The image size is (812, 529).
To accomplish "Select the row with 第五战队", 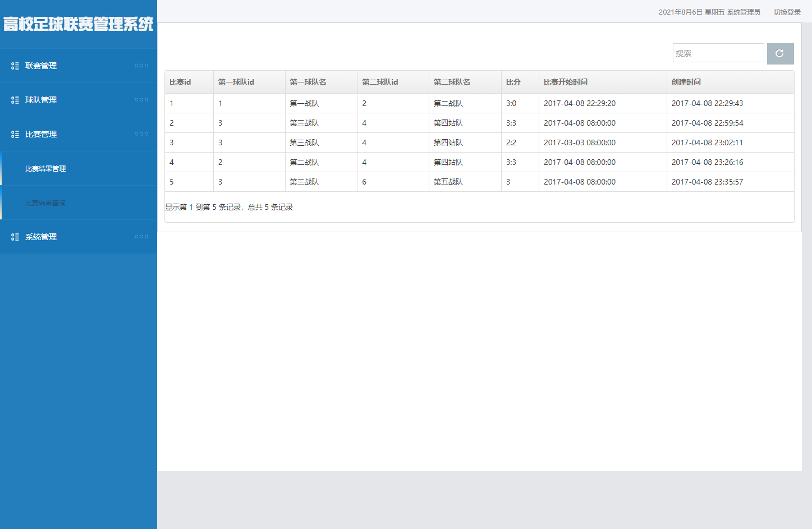I will click(x=448, y=182).
